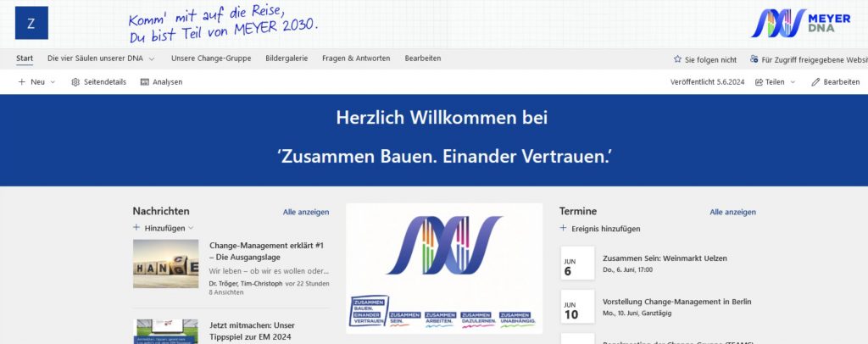Open Analysen chart icon
The width and height of the screenshot is (868, 344).
tap(145, 82)
